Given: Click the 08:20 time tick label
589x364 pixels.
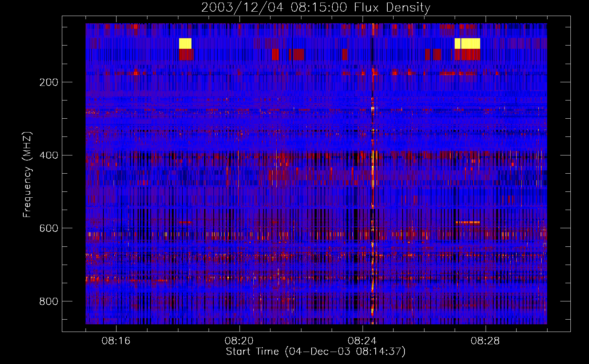Looking at the screenshot, I should (239, 341).
